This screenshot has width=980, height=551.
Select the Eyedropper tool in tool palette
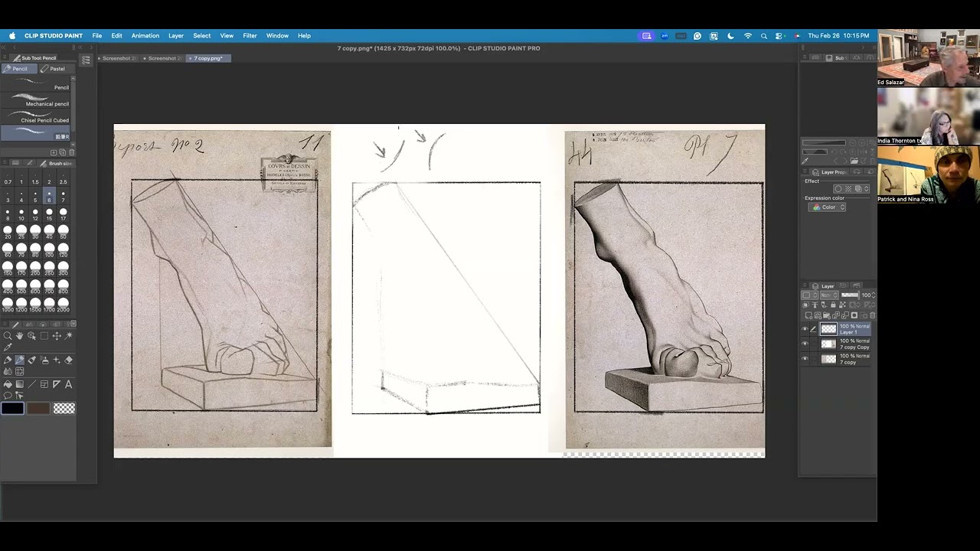coord(8,347)
